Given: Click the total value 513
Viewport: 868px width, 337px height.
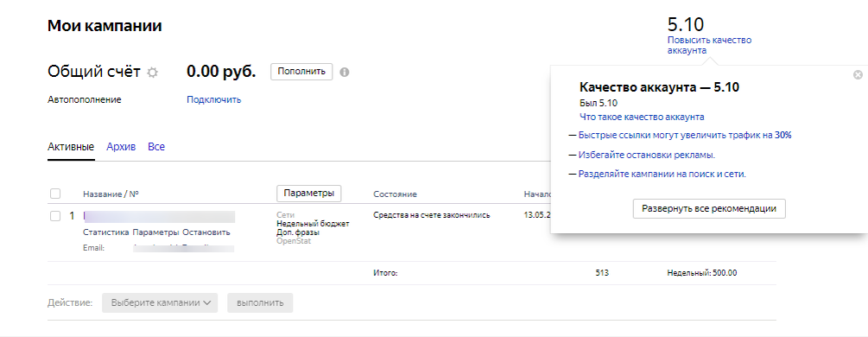Looking at the screenshot, I should (602, 273).
